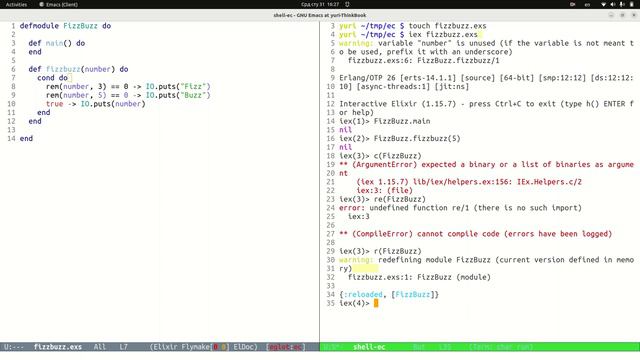Click 'fizzbuzz.exs:1: FizzBuzz (module)' line
The image size is (640, 360).
(x=419, y=277)
